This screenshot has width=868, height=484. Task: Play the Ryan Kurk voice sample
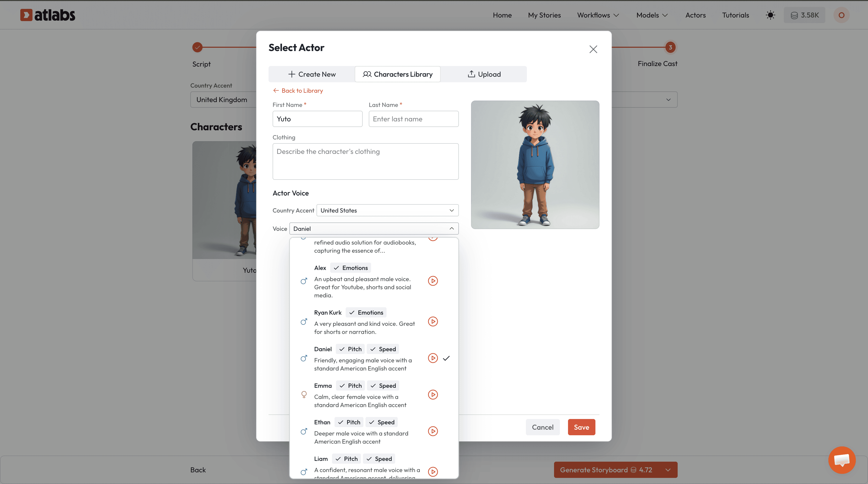[433, 321]
